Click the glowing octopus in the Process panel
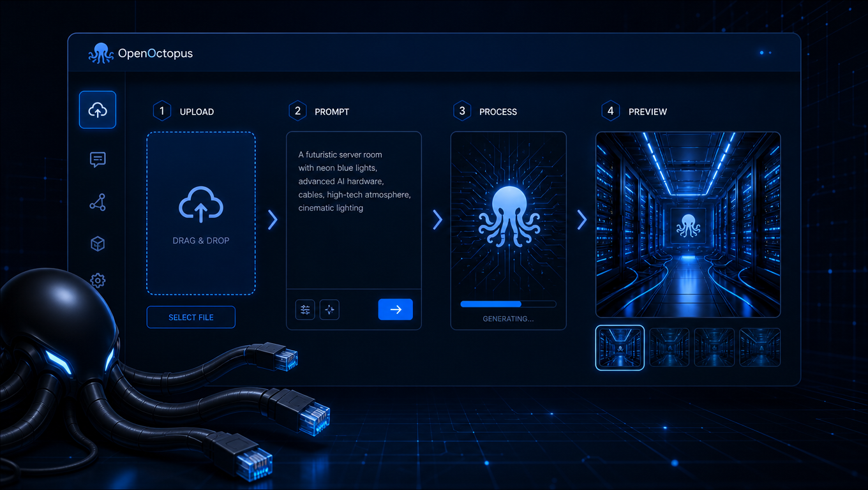The image size is (868, 490). (509, 216)
